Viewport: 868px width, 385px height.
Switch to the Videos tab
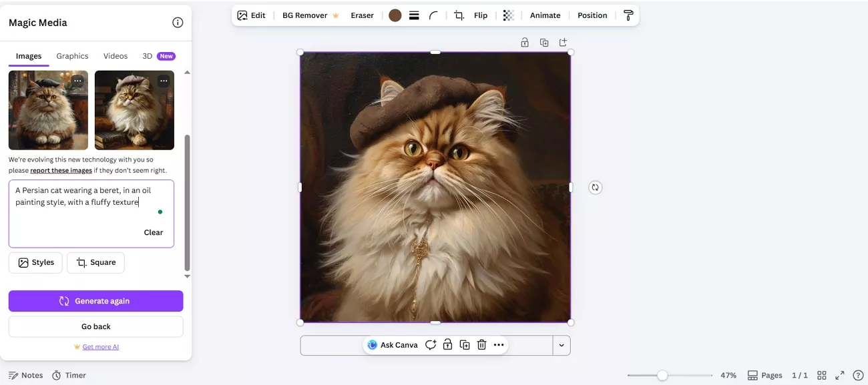(x=115, y=56)
